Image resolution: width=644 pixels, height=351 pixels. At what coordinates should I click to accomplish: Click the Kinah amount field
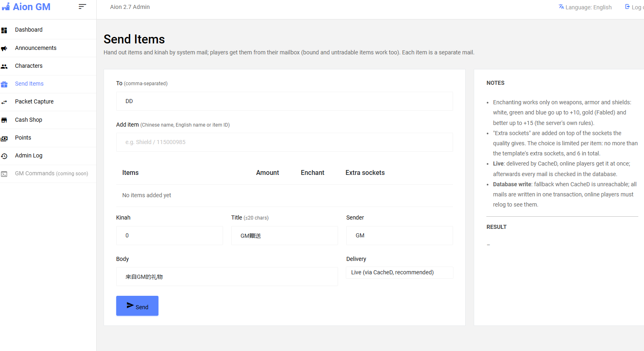coord(169,235)
